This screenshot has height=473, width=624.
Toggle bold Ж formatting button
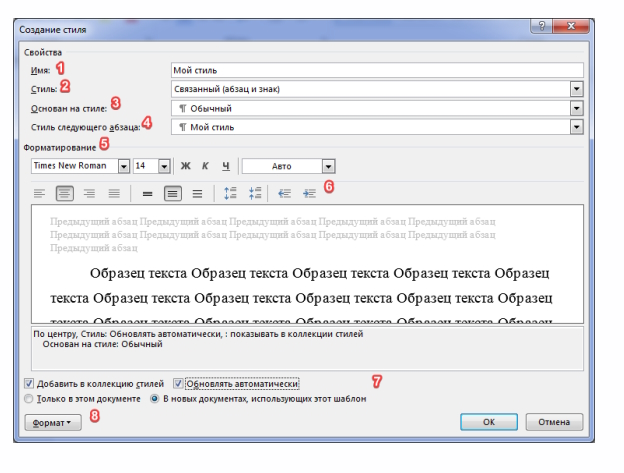click(x=184, y=166)
